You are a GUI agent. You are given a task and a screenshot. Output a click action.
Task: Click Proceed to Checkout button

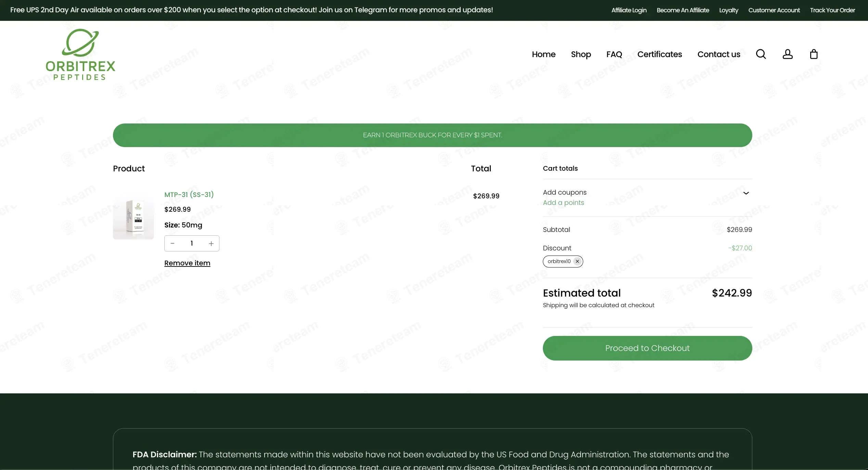pyautogui.click(x=647, y=348)
